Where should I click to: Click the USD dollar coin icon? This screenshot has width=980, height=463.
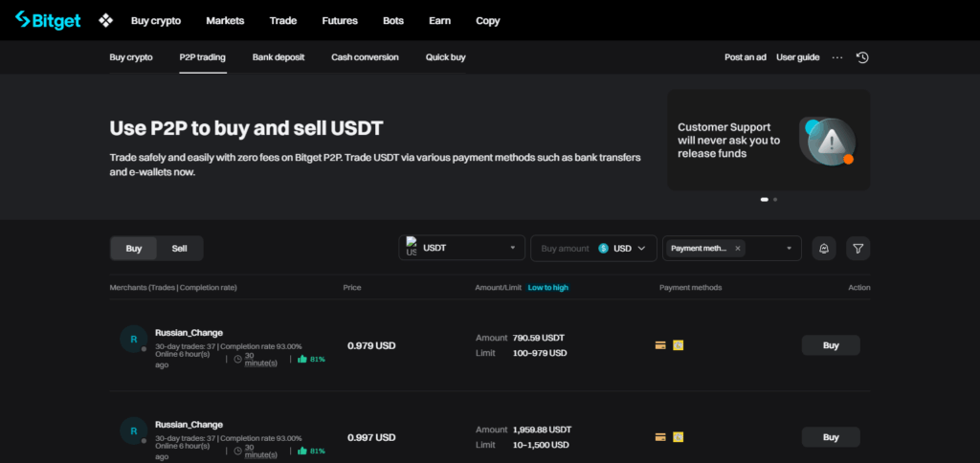[603, 248]
